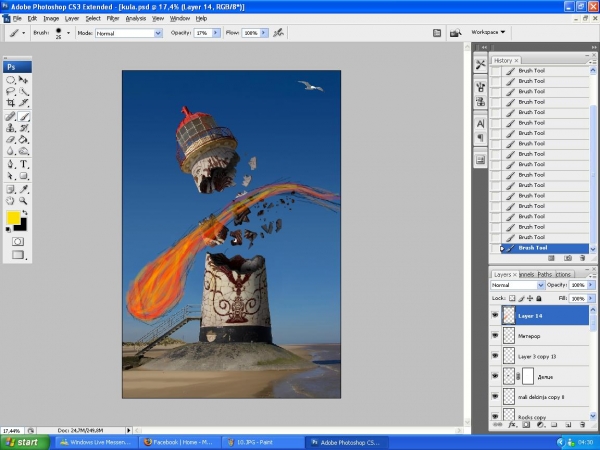Enable airbrush mode in options bar

tap(278, 33)
